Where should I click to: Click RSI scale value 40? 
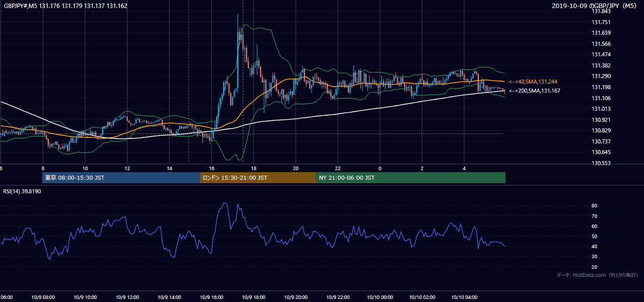pos(595,246)
